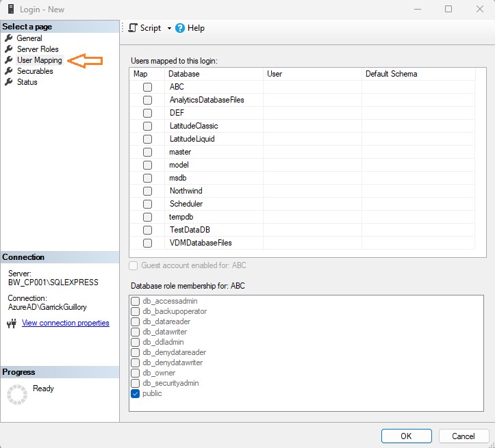Enable mapping for TestDataDB

(x=147, y=230)
